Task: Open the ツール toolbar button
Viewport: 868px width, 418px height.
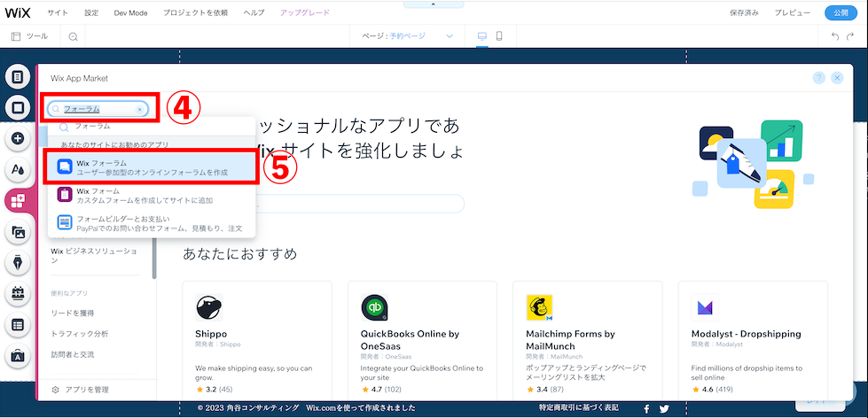Action: coord(30,36)
